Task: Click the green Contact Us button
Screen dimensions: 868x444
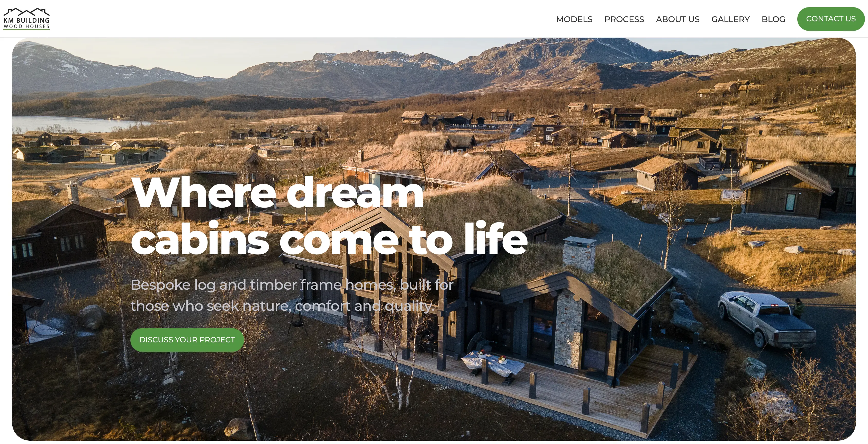Action: 831,19
